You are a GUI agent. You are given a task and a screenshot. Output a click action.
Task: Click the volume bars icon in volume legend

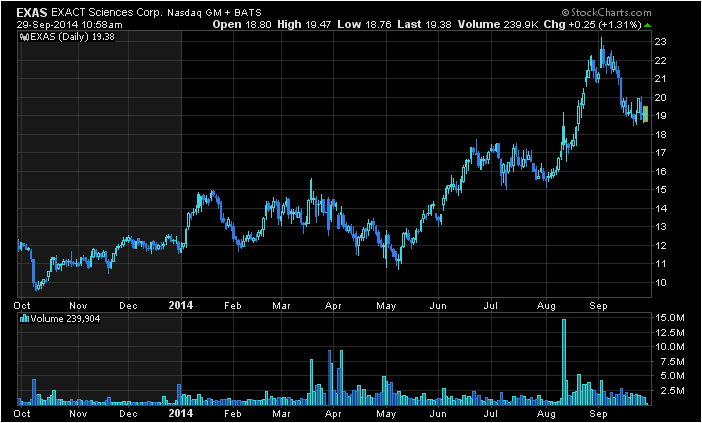(x=25, y=319)
